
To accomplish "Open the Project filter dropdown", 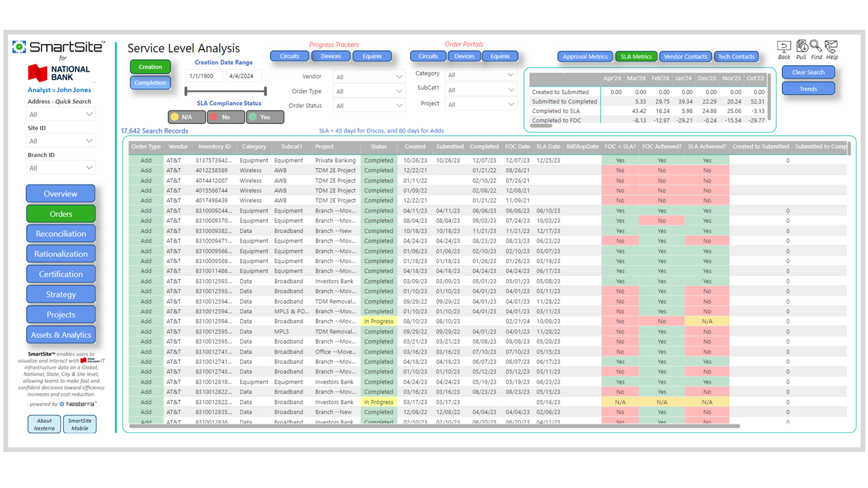I will pyautogui.click(x=481, y=104).
